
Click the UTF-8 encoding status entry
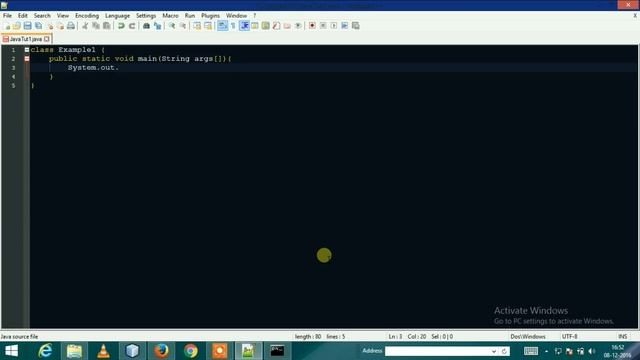tap(569, 336)
